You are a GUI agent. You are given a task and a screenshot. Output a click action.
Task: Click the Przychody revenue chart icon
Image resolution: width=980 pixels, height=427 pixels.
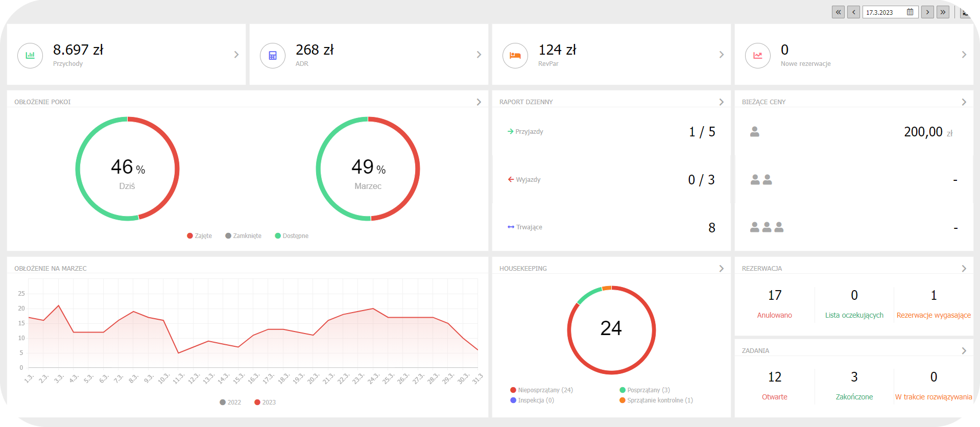click(x=30, y=55)
